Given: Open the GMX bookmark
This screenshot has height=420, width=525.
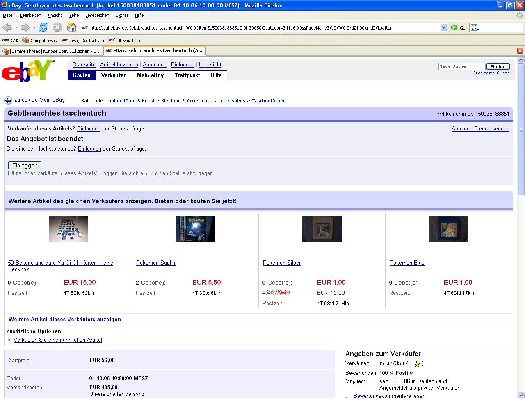Looking at the screenshot, I should tap(11, 41).
